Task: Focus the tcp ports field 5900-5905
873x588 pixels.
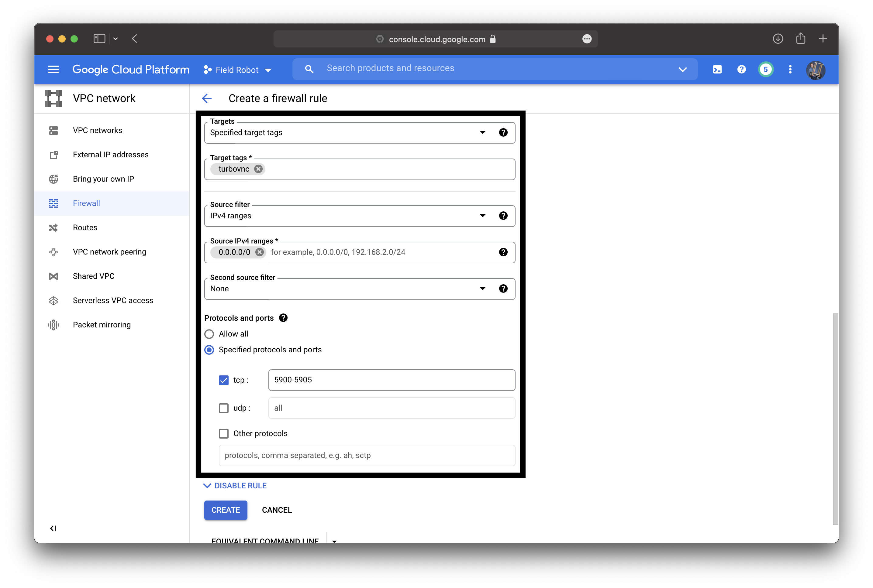Action: click(x=392, y=380)
